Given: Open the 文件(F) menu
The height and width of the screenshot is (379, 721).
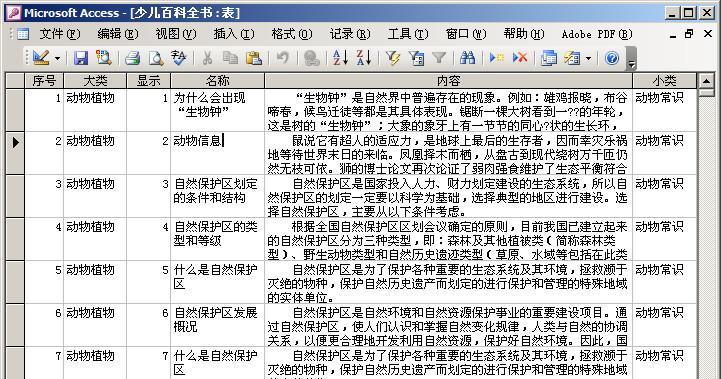Looking at the screenshot, I should point(60,34).
